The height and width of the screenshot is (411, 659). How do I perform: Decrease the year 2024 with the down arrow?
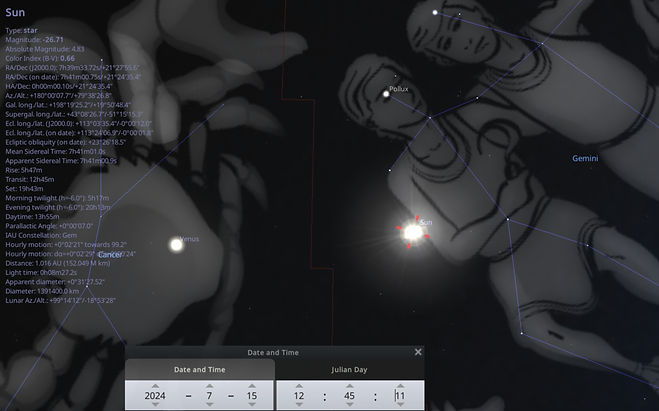coord(155,405)
